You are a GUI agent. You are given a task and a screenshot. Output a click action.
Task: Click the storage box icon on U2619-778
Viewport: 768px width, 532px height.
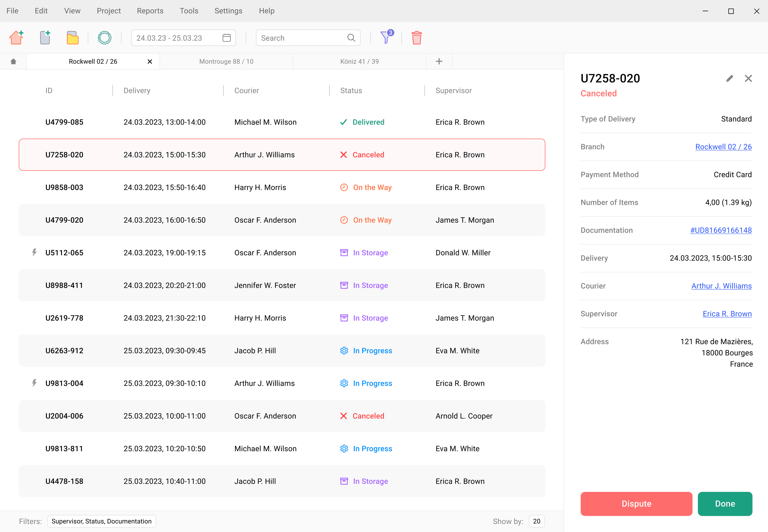coord(344,318)
